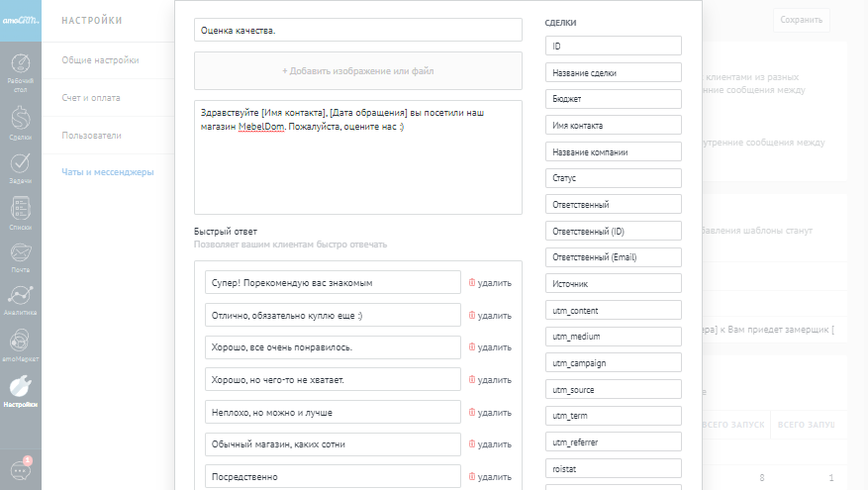This screenshot has height=490, width=868.
Task: Open the Сделки deals icon
Action: click(20, 121)
